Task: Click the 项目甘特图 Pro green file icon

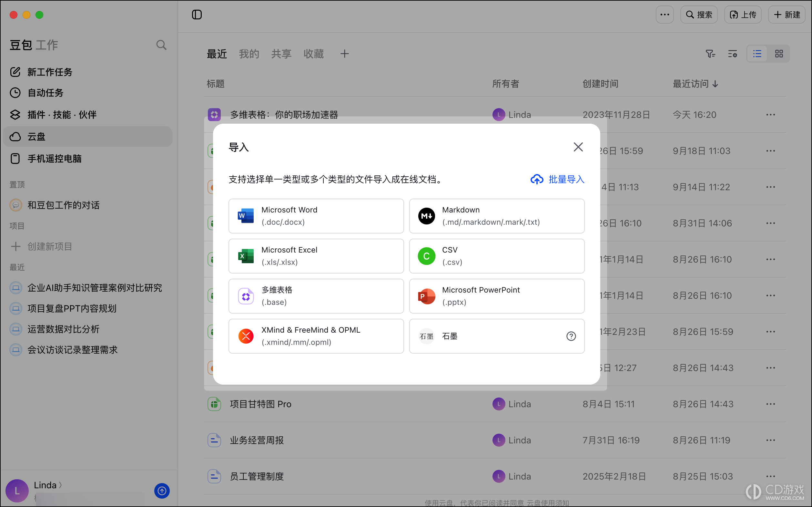Action: [214, 404]
